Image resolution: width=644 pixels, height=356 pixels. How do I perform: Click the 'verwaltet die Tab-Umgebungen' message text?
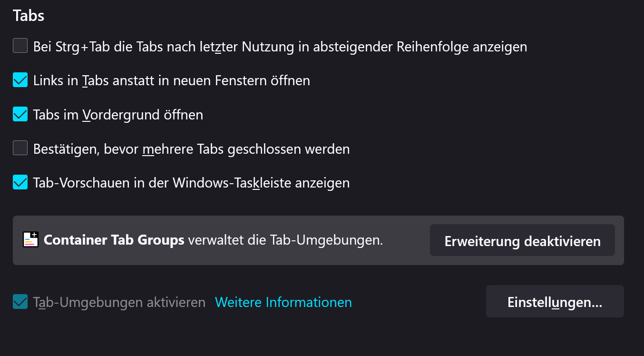pyautogui.click(x=285, y=240)
